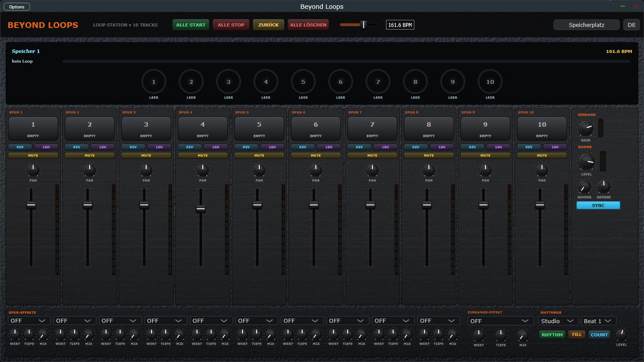
Task: Click the 161.6 BPM input field
Action: [400, 25]
